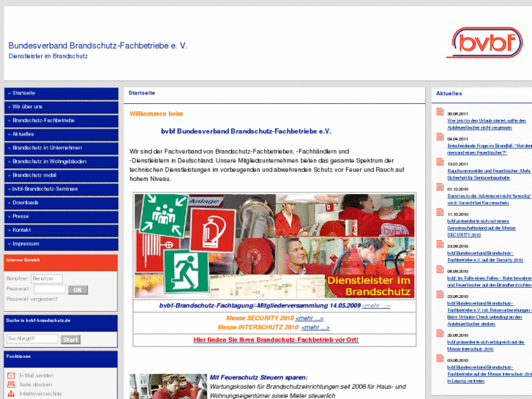The width and height of the screenshot is (532, 399).
Task: Open Rauchwarnmelder und Feuerlöscher news link
Action: pyautogui.click(x=489, y=174)
